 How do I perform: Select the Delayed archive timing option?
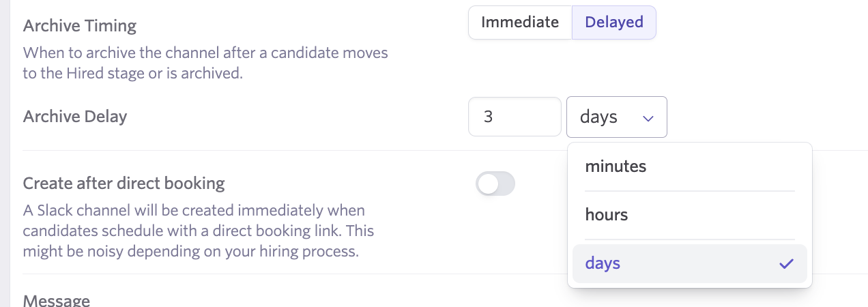click(x=614, y=23)
